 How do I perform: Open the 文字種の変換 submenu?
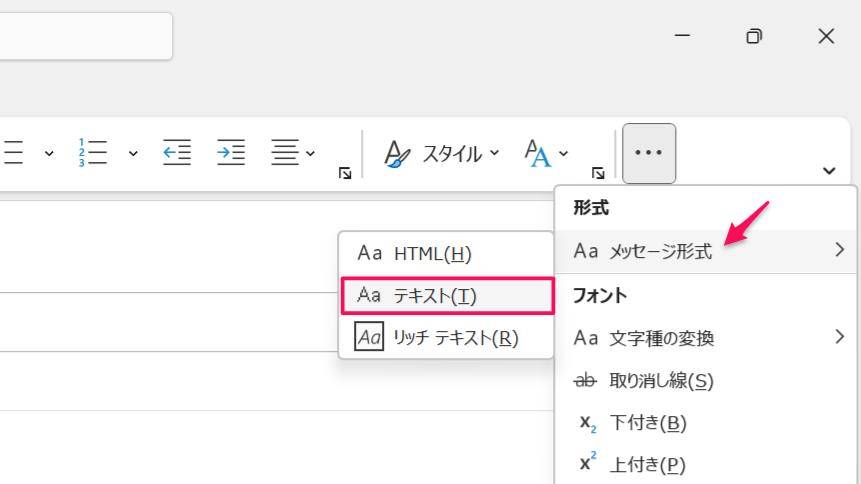point(706,337)
